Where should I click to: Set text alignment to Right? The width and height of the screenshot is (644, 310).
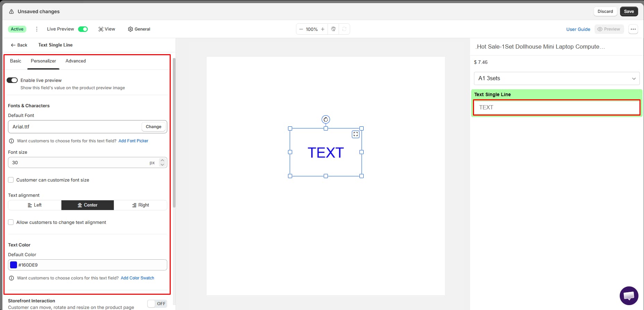tap(141, 205)
